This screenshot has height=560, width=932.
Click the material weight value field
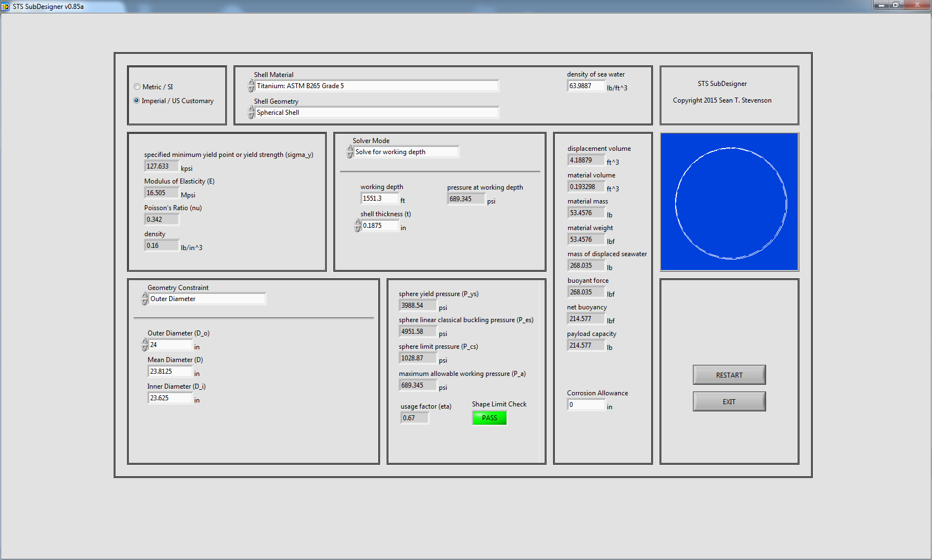[586, 240]
